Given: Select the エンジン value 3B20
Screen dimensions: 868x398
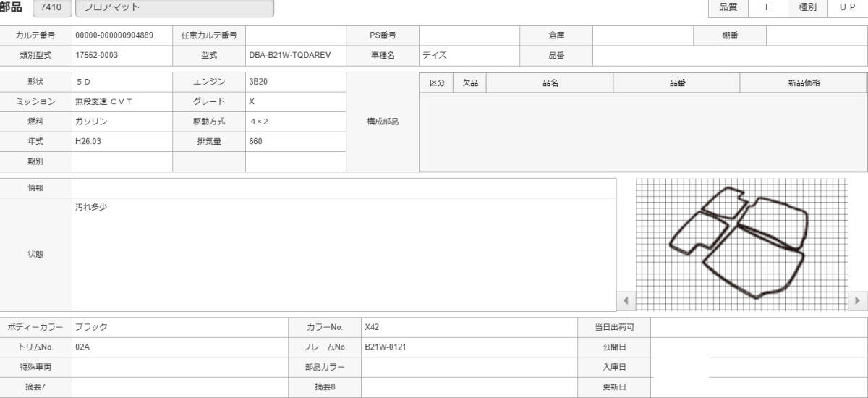Looking at the screenshot, I should (258, 82).
